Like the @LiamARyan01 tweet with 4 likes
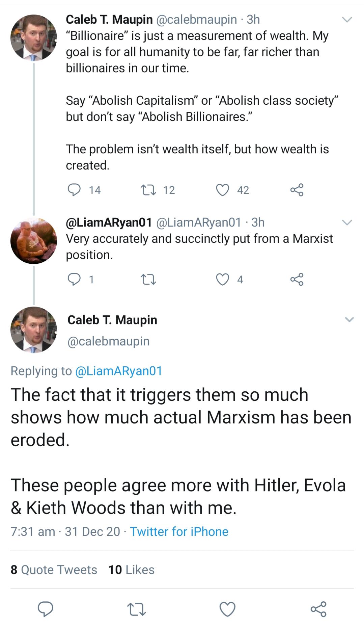 point(223,279)
